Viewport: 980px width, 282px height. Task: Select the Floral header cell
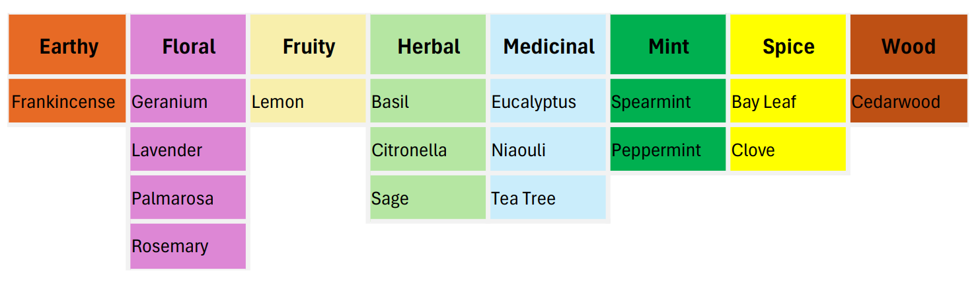[x=188, y=46]
